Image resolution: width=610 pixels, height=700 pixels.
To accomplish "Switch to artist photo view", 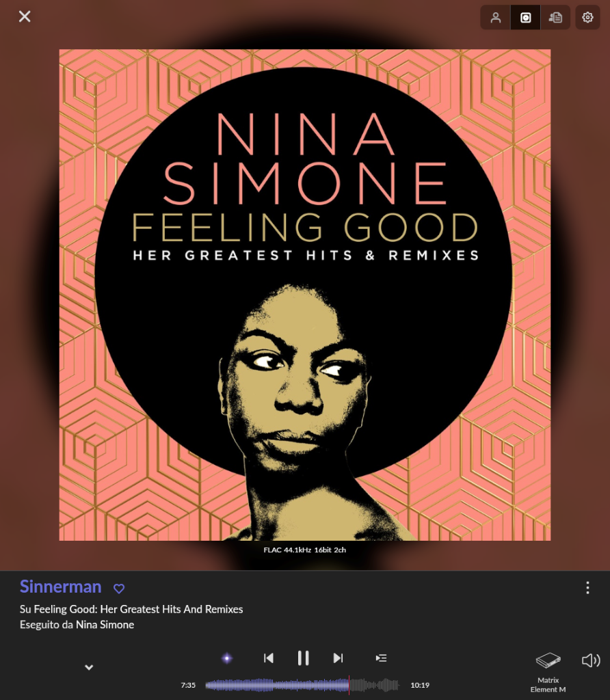I will [495, 17].
